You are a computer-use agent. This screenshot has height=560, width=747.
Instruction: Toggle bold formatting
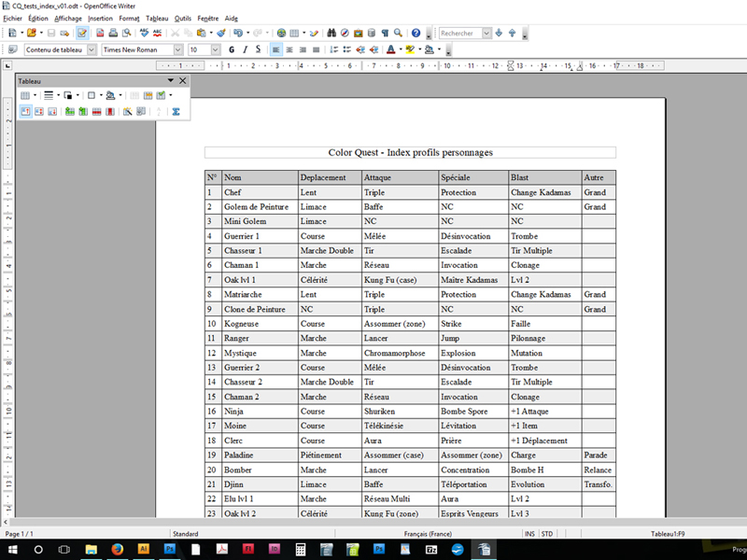(232, 49)
